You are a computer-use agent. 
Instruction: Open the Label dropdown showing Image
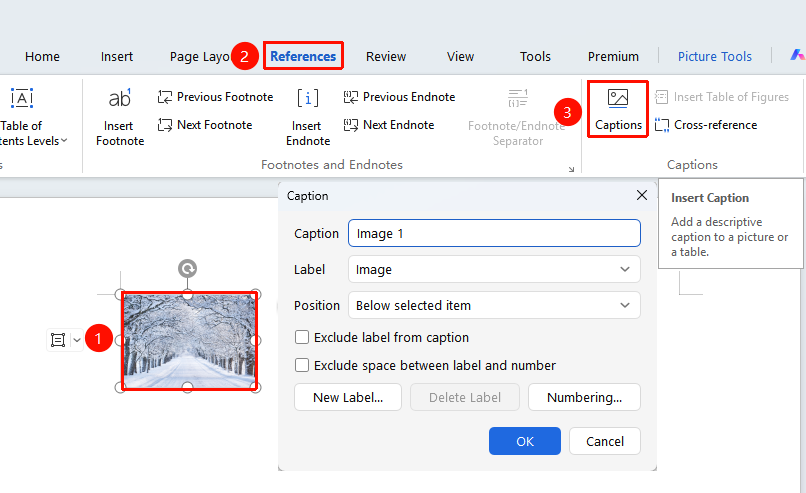pos(494,269)
